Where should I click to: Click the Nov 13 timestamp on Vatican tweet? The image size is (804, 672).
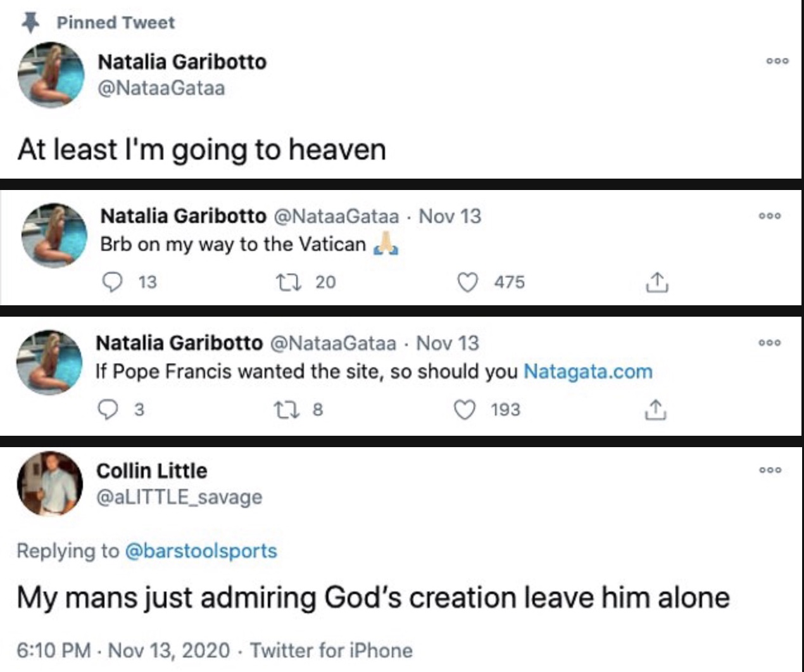[449, 217]
